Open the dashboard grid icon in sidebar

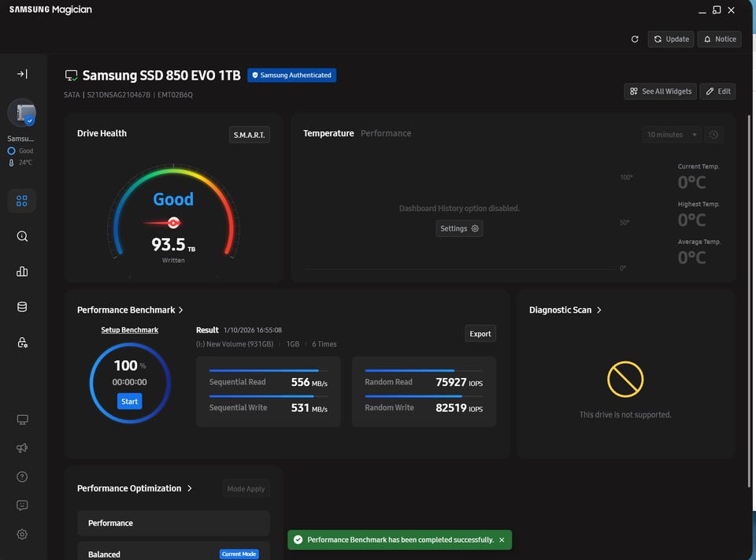(22, 201)
